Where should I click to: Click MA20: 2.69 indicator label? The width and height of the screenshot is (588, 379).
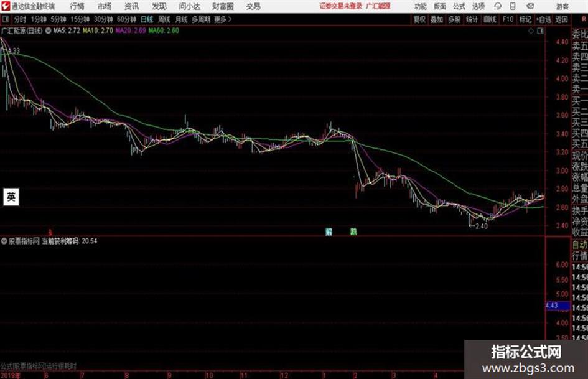(x=131, y=30)
